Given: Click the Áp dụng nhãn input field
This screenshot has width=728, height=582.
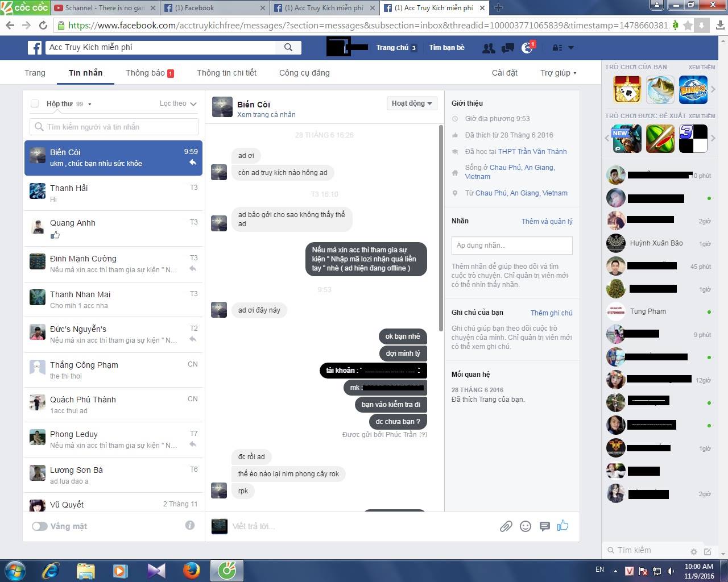Looking at the screenshot, I should pyautogui.click(x=512, y=245).
